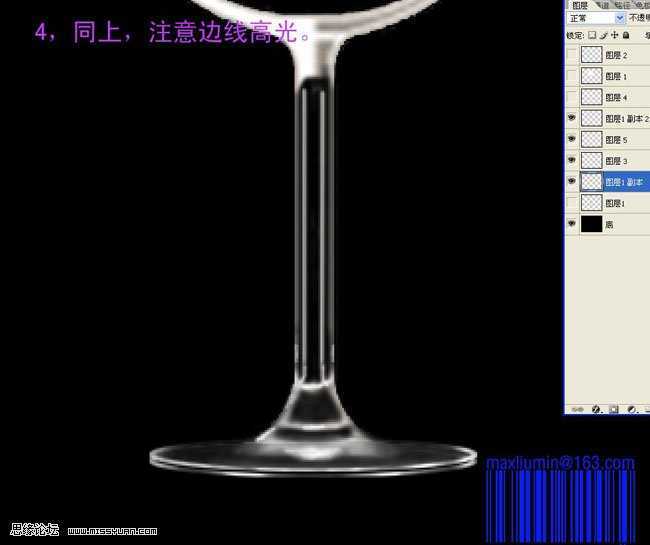Hide selected layer 图层1 副本 eye icon
The image size is (650, 545).
point(572,182)
